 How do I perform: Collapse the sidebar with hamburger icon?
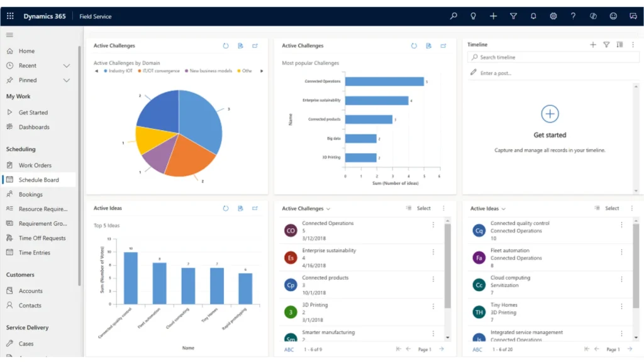coord(10,35)
